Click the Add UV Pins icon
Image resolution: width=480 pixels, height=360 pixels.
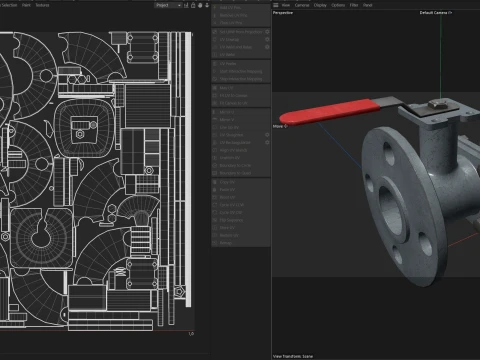pyautogui.click(x=215, y=7)
